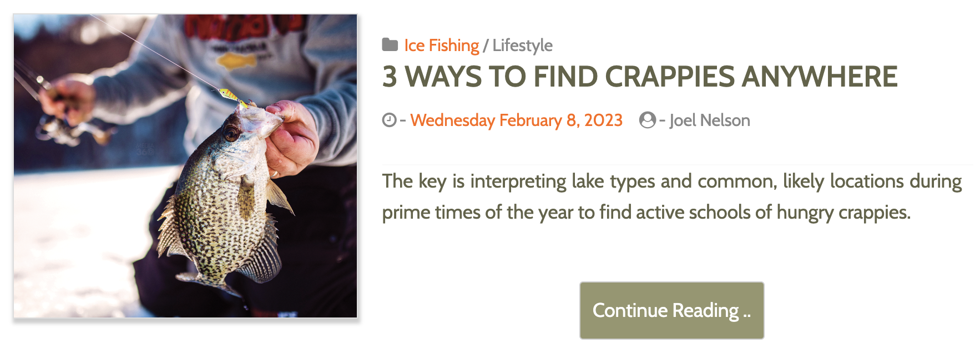Click the slash separator between the categories
Viewport: 980px width, 363px height.
point(486,46)
